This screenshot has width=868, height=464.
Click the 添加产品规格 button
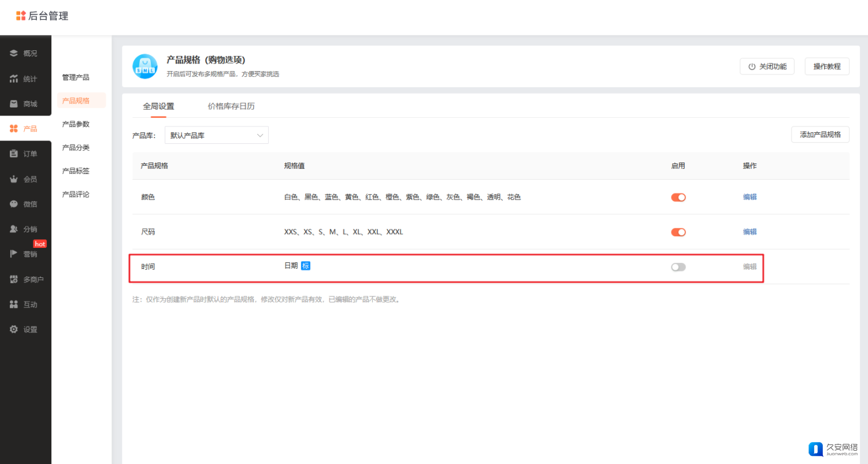pos(820,135)
